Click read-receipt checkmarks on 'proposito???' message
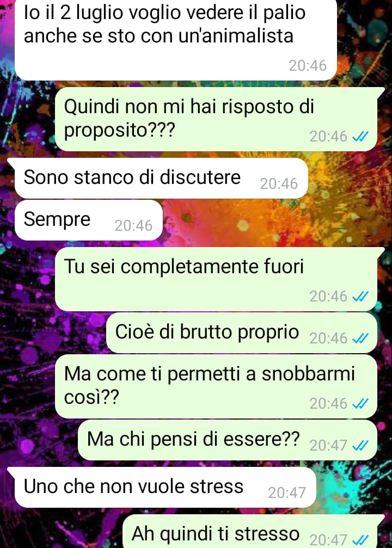The width and height of the screenshot is (392, 548). pyautogui.click(x=360, y=137)
